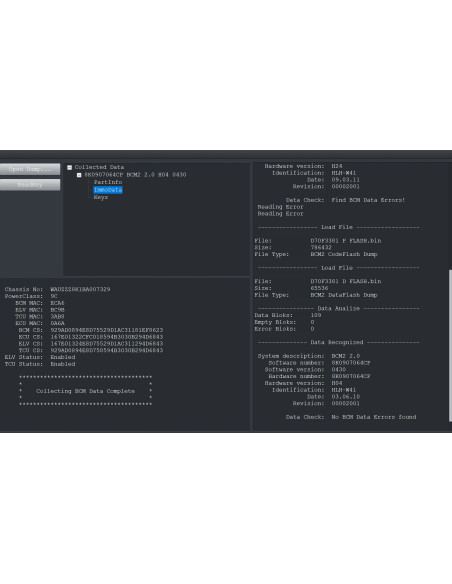Click the Empty Bloks line
This screenshot has width=452, height=584.
pyautogui.click(x=284, y=322)
